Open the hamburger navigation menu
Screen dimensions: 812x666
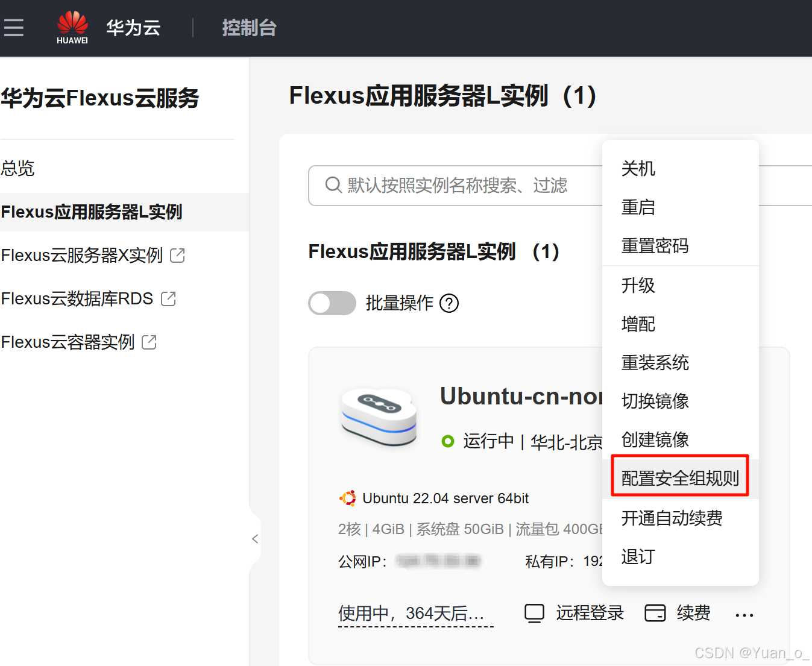click(x=13, y=28)
